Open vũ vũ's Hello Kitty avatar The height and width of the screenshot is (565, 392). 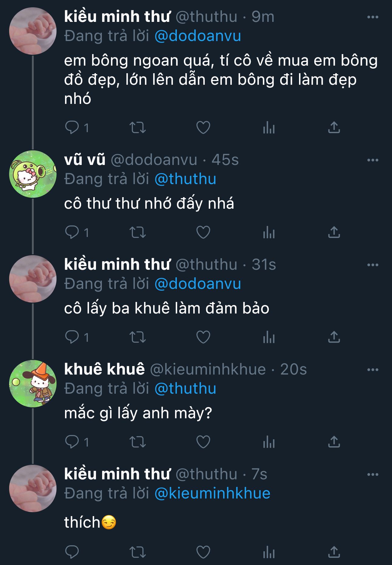pyautogui.click(x=33, y=174)
